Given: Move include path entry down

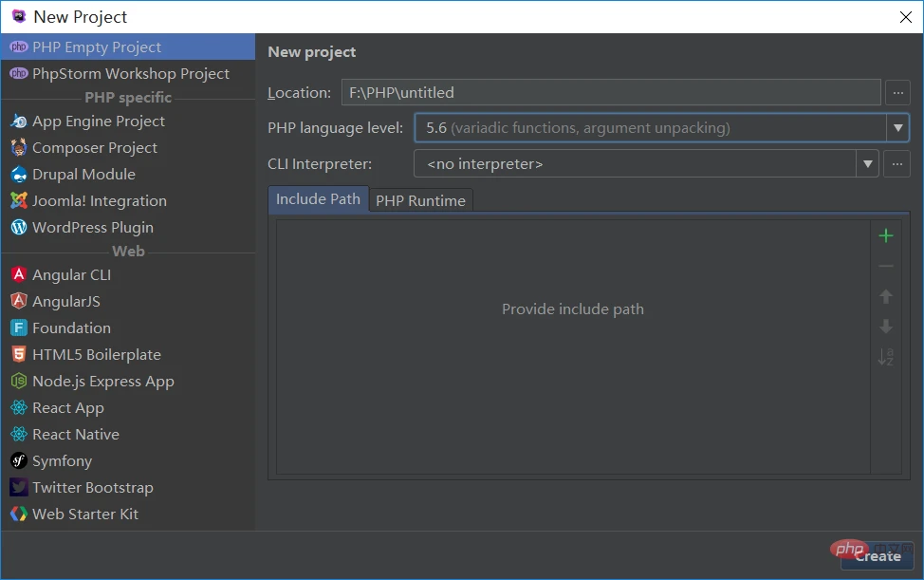Looking at the screenshot, I should coord(885,327).
